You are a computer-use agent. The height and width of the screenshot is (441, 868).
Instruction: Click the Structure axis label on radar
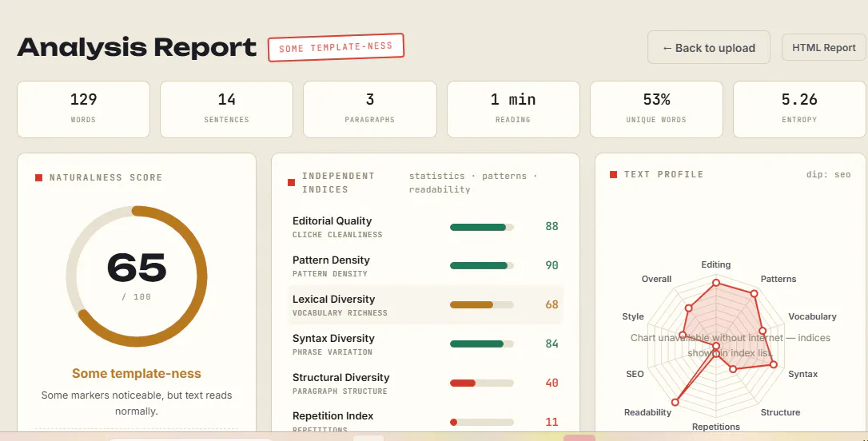780,412
